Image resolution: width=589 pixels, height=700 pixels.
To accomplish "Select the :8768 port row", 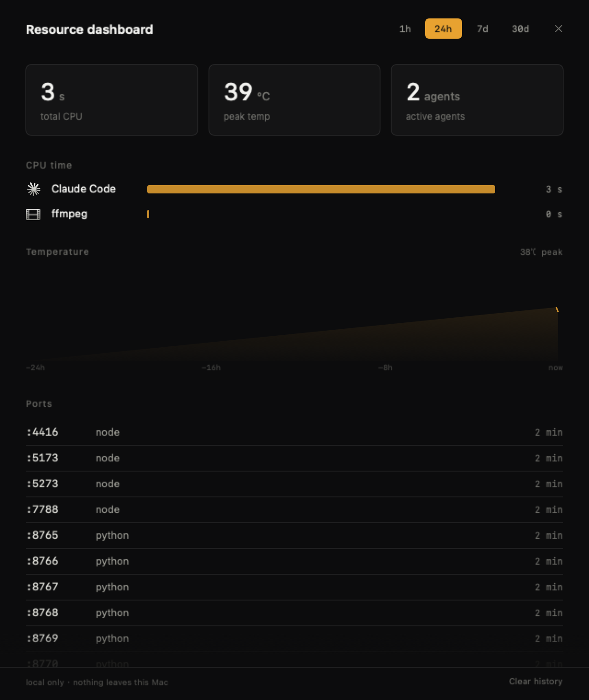I will pyautogui.click(x=294, y=613).
